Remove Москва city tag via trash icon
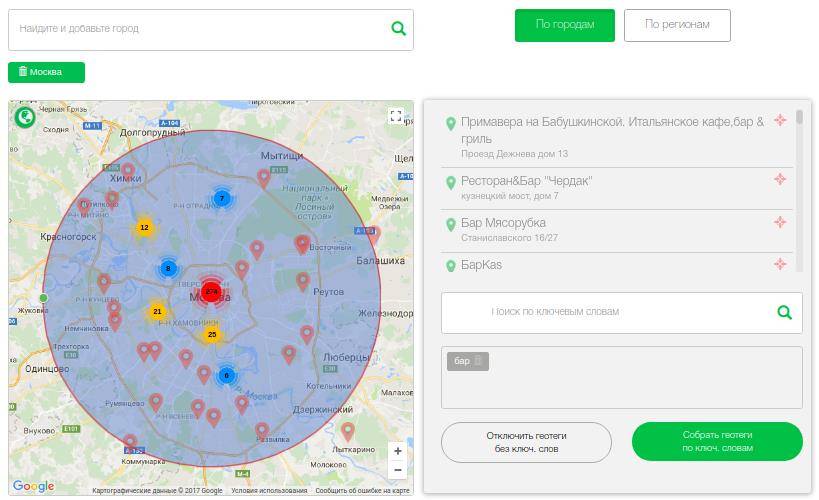Viewport: 819px width, 500px height. [22, 71]
